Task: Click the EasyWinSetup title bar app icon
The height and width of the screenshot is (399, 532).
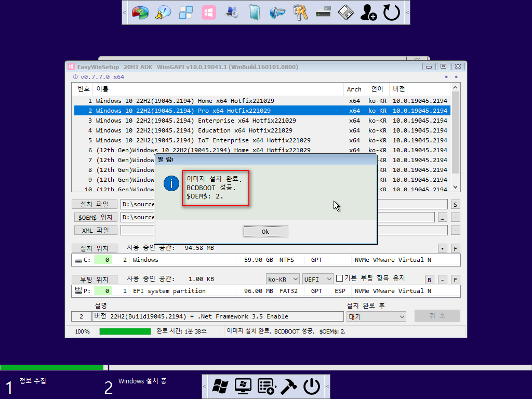Action: pos(71,67)
